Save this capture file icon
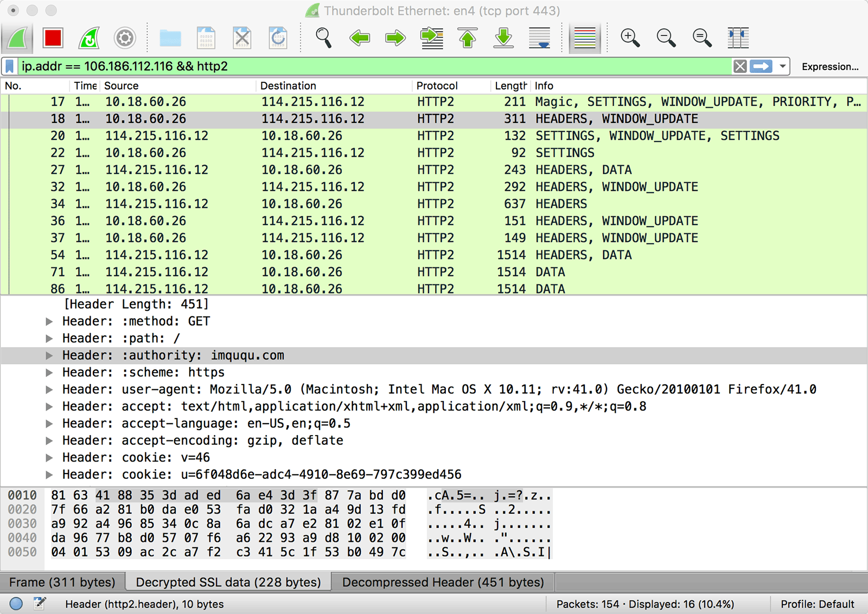868x614 pixels. [x=206, y=39]
